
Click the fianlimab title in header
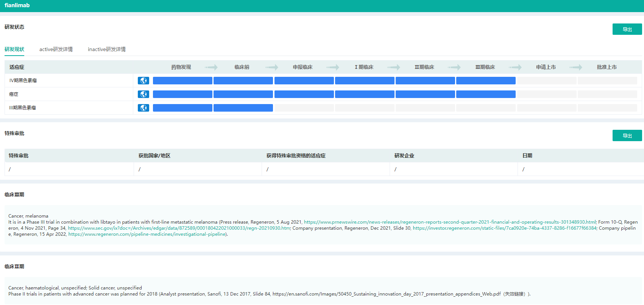tap(17, 5)
